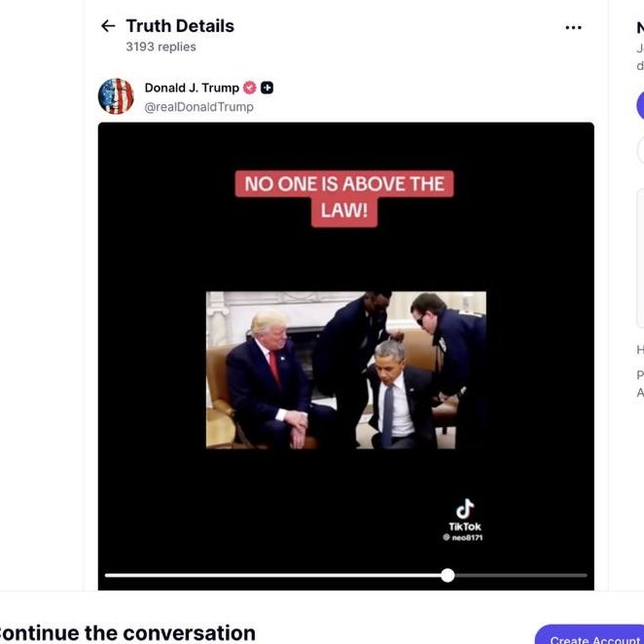Seek to the start of the progress bar
The image size is (644, 644).
106,575
